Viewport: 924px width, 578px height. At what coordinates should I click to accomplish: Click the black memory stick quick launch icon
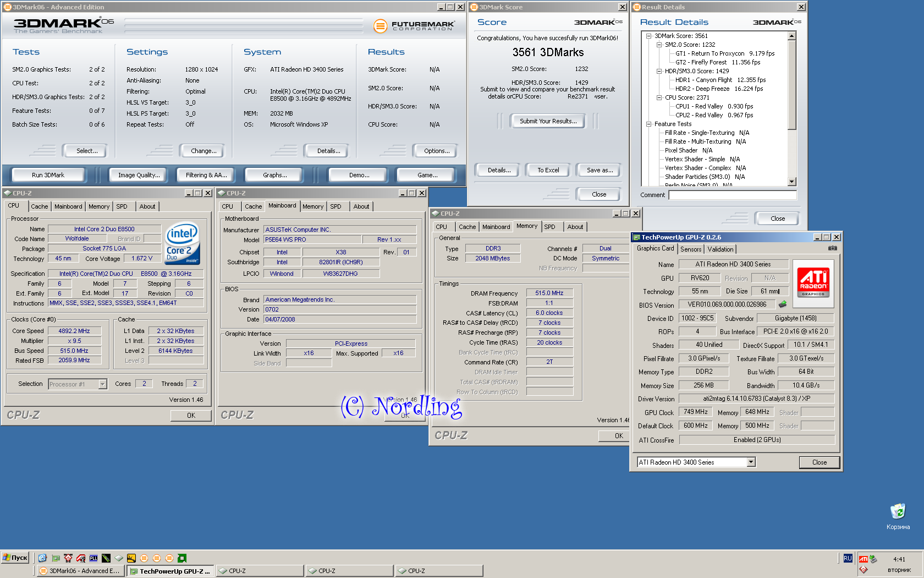tap(106, 558)
